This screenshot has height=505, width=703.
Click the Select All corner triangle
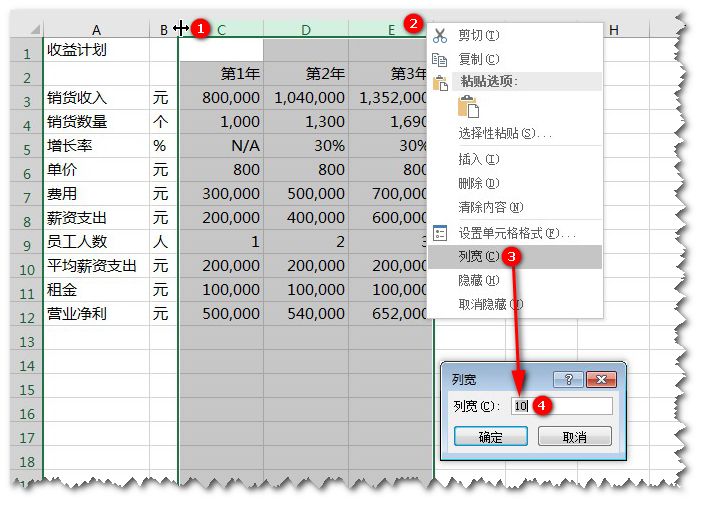pos(35,30)
